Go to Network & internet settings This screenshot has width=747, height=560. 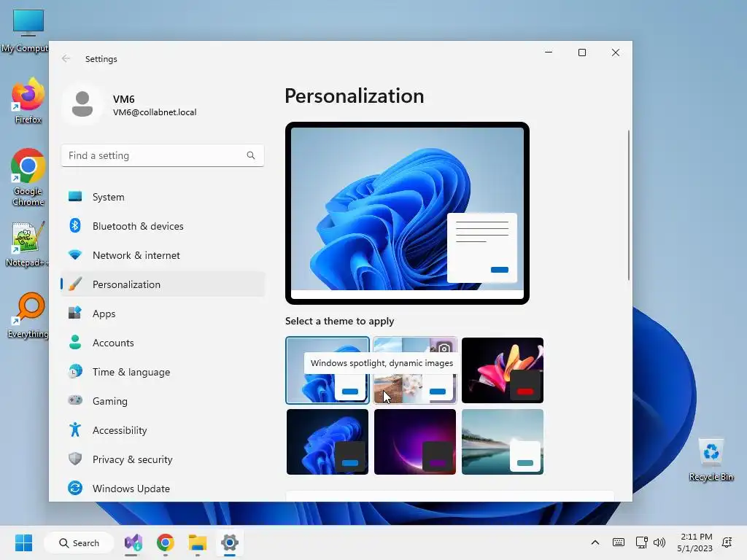tap(163, 255)
